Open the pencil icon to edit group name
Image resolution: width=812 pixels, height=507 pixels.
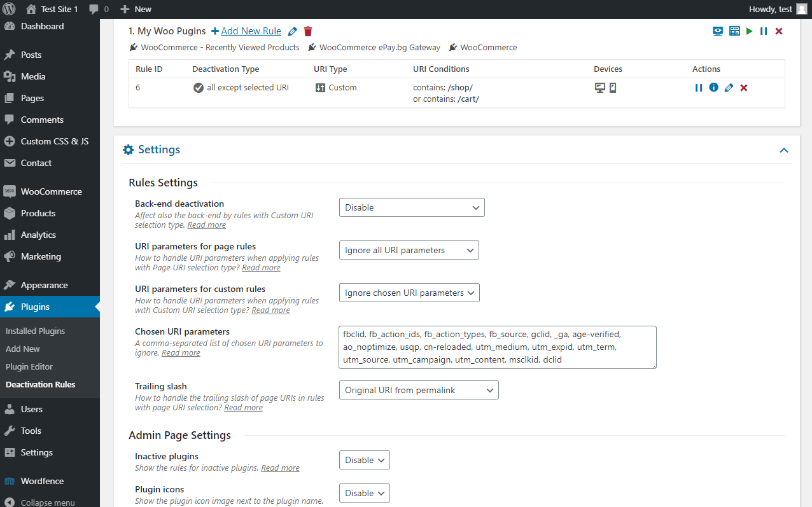tap(292, 31)
